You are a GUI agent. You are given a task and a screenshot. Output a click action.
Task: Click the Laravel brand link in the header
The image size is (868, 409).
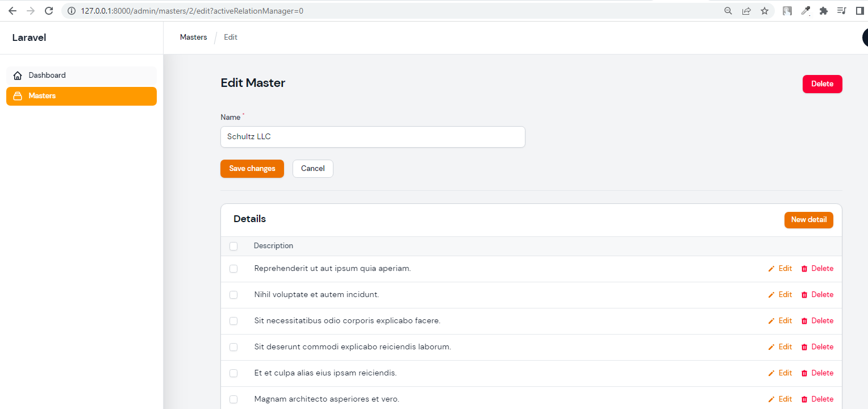pyautogui.click(x=29, y=37)
